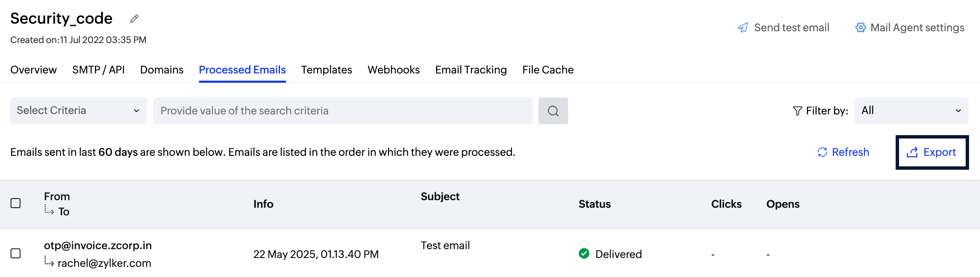
Task: Open the Webhooks tab
Action: pos(393,70)
